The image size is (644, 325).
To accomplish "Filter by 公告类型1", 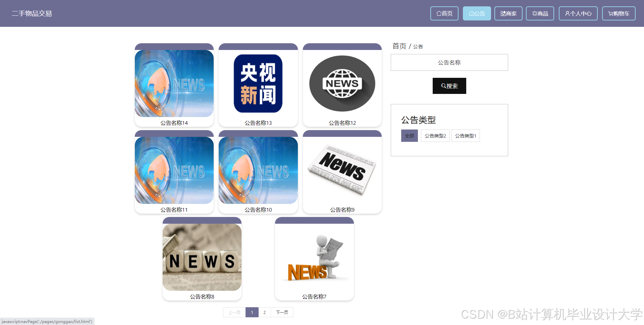I will pos(465,136).
